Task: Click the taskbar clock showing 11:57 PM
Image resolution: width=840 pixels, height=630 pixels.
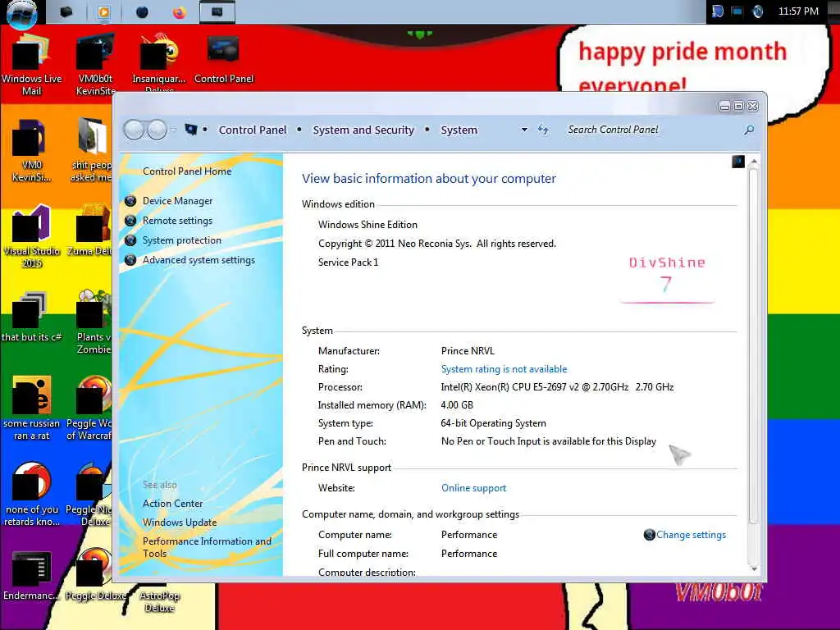Action: pyautogui.click(x=798, y=11)
